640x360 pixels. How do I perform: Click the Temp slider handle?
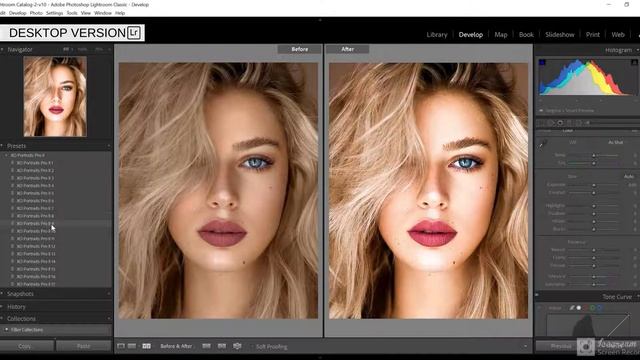pos(594,156)
